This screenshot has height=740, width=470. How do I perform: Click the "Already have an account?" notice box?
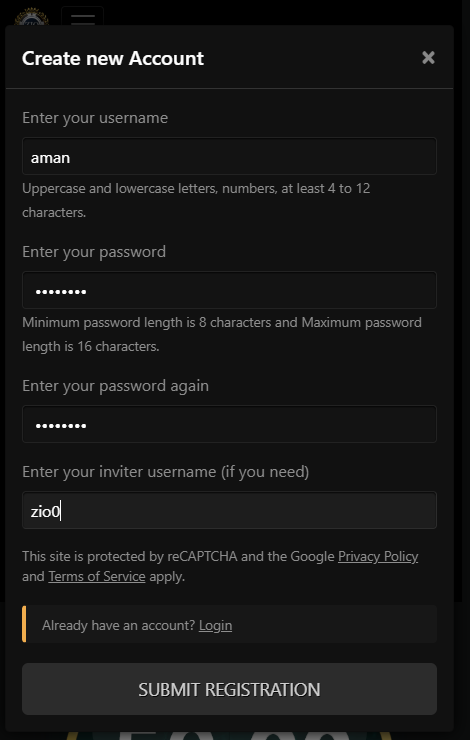point(229,624)
